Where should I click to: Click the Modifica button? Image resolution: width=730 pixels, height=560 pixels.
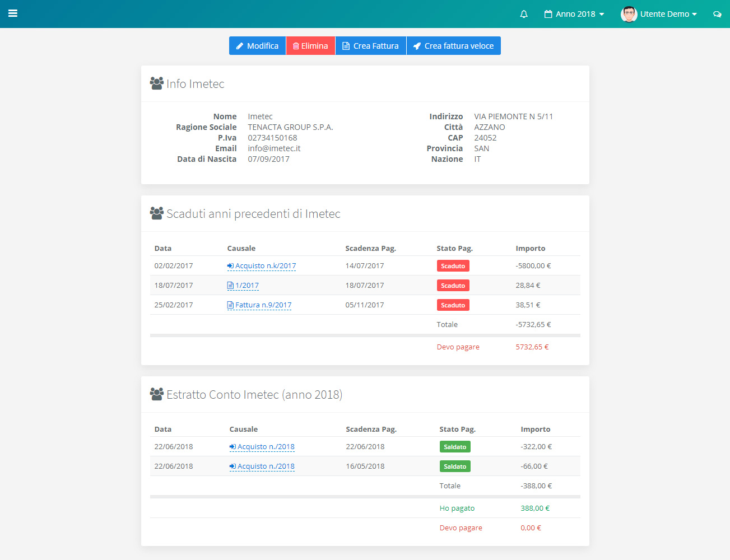tap(257, 46)
